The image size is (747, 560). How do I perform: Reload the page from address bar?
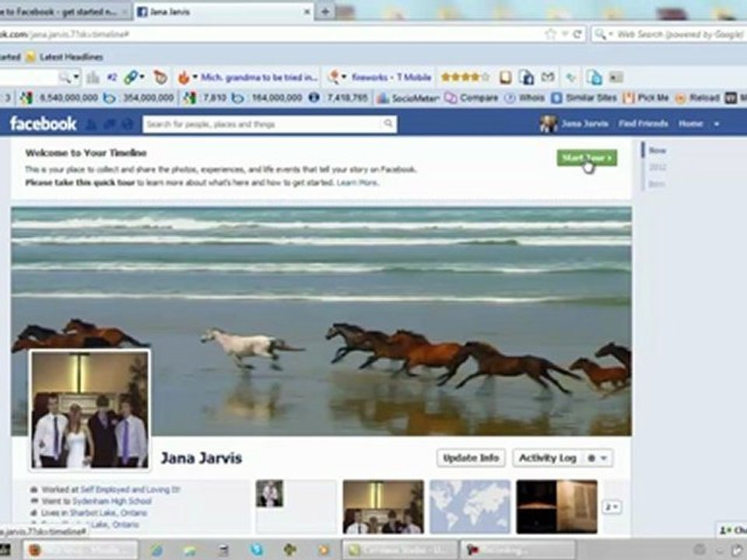click(x=577, y=34)
